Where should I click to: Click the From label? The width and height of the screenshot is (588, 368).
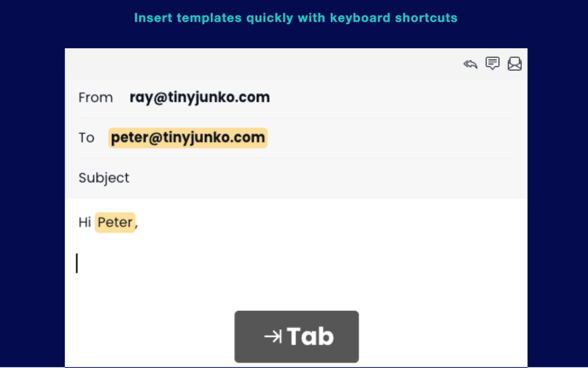click(96, 98)
